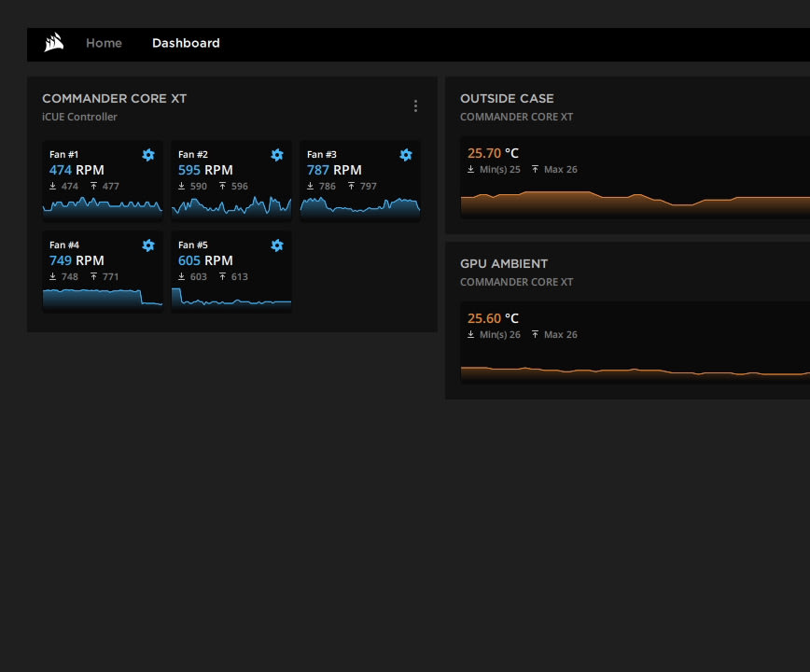Image resolution: width=810 pixels, height=672 pixels.
Task: Click Fan #4's RPM history graph
Action: pyautogui.click(x=103, y=296)
